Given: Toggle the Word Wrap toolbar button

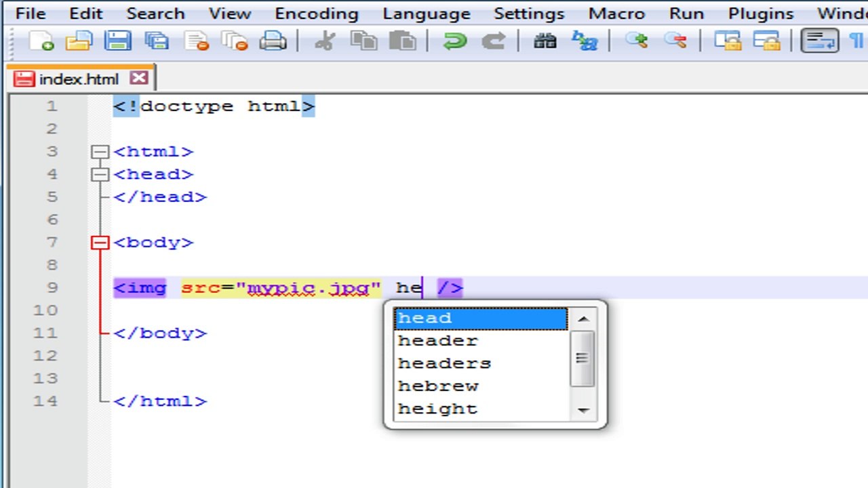Looking at the screenshot, I should (819, 41).
